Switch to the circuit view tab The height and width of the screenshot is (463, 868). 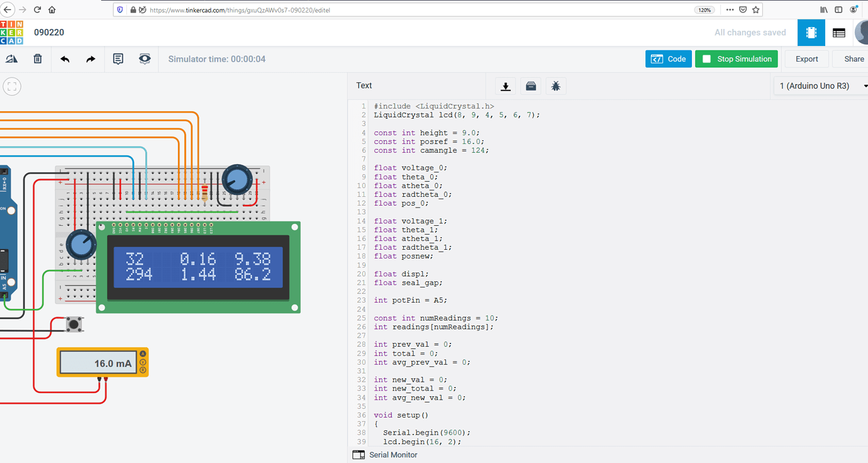(811, 32)
